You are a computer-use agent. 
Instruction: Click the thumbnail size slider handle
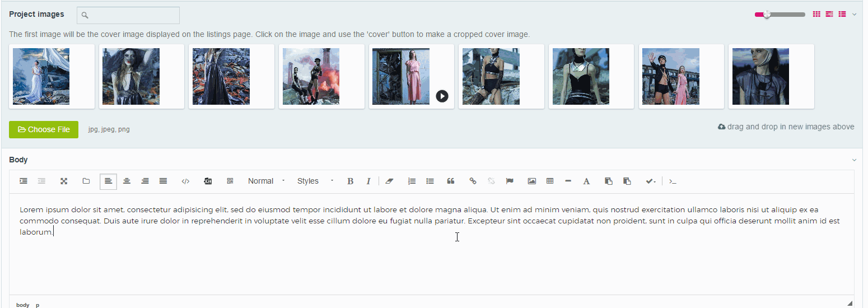click(x=767, y=15)
